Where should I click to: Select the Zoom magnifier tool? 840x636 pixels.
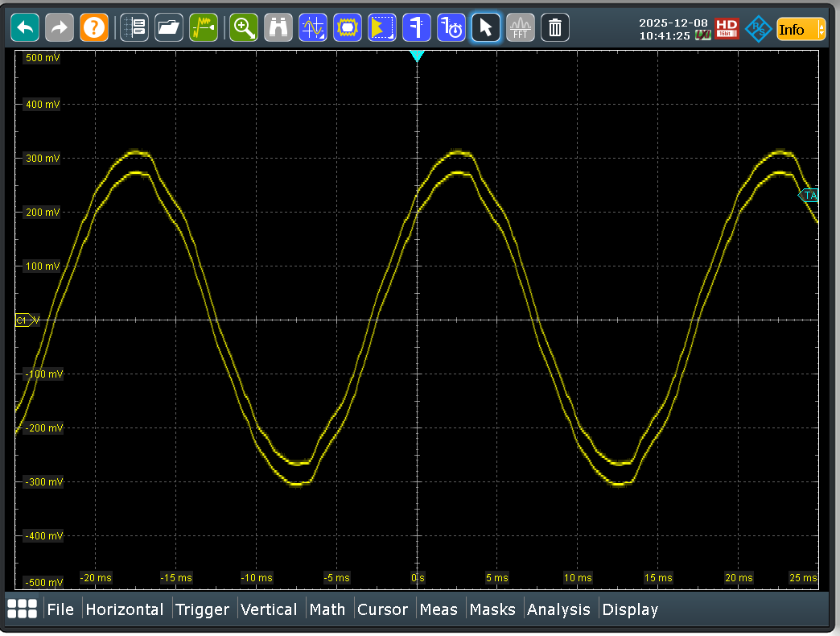click(243, 28)
